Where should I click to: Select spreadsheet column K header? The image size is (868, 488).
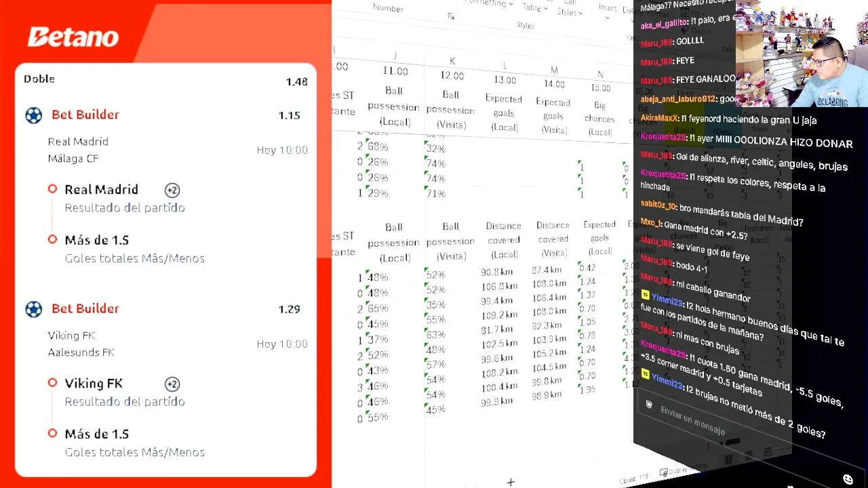click(452, 61)
